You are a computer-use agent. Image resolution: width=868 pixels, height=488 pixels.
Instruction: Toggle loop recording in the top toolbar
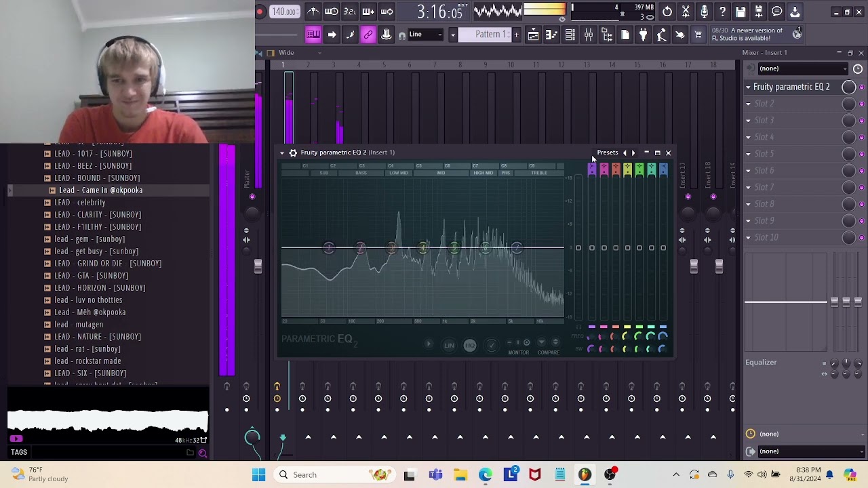(387, 12)
